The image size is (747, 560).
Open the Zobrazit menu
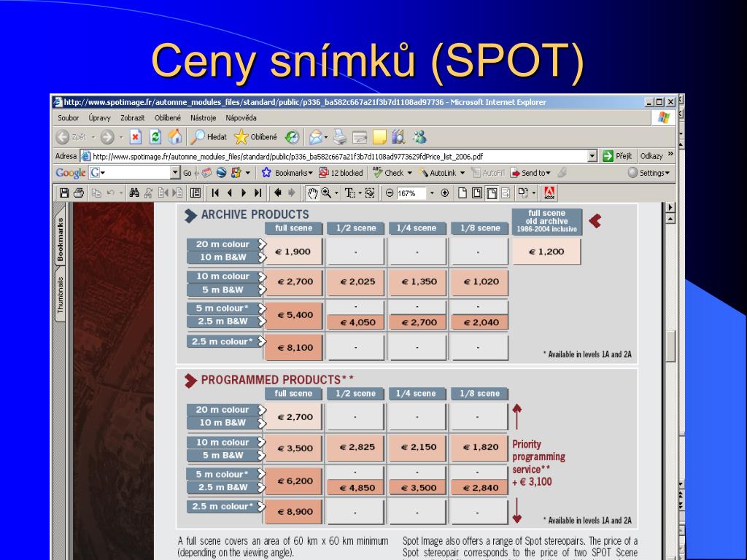133,117
